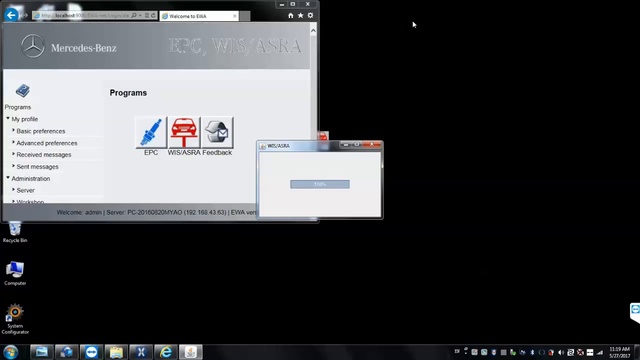Image resolution: width=640 pixels, height=360 pixels.
Task: Open the blue X application in taskbar
Action: [x=141, y=352]
